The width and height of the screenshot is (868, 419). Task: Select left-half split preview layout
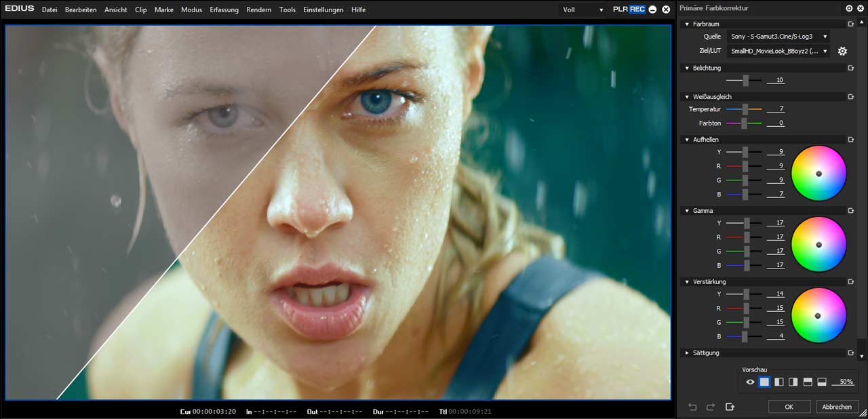(x=779, y=382)
